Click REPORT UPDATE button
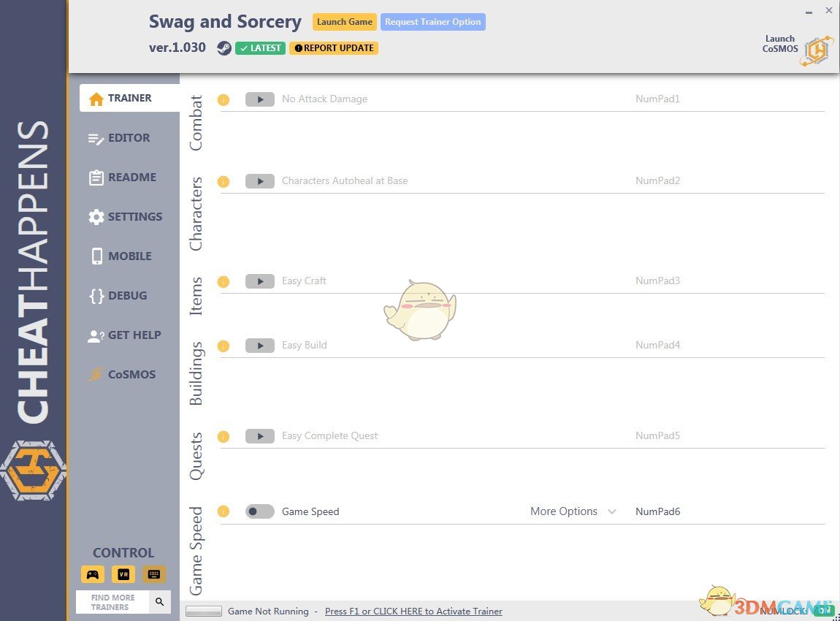 pyautogui.click(x=334, y=48)
